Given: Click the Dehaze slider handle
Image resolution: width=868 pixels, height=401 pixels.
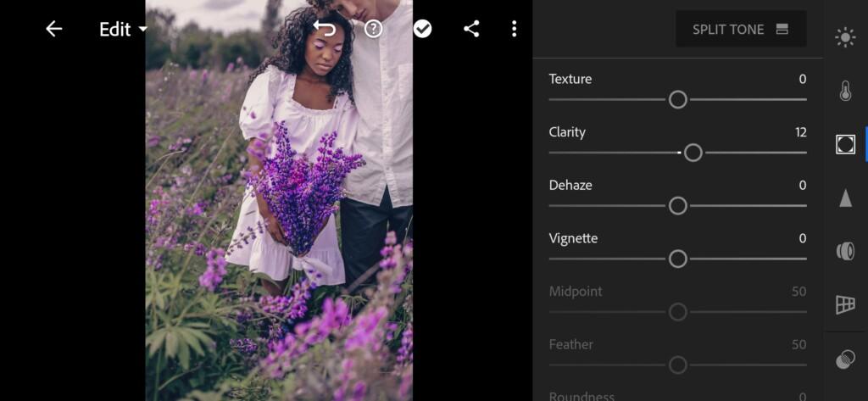Looking at the screenshot, I should click(677, 206).
